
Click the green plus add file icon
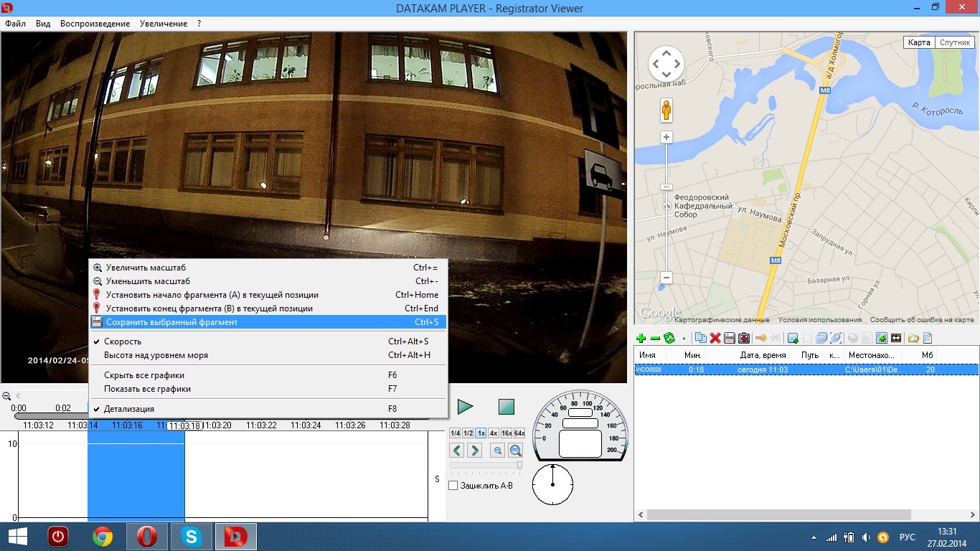coord(641,338)
